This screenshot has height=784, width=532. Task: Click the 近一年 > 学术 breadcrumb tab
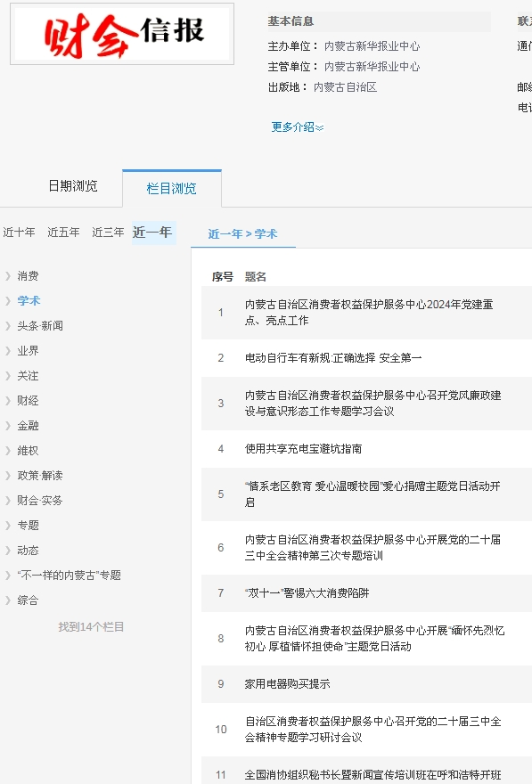click(x=243, y=234)
